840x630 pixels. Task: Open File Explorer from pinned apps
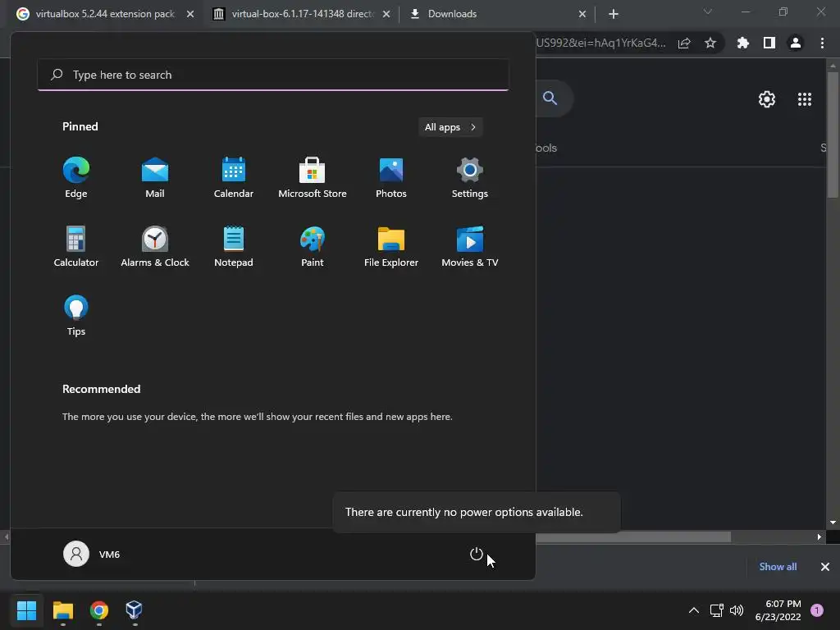point(391,247)
